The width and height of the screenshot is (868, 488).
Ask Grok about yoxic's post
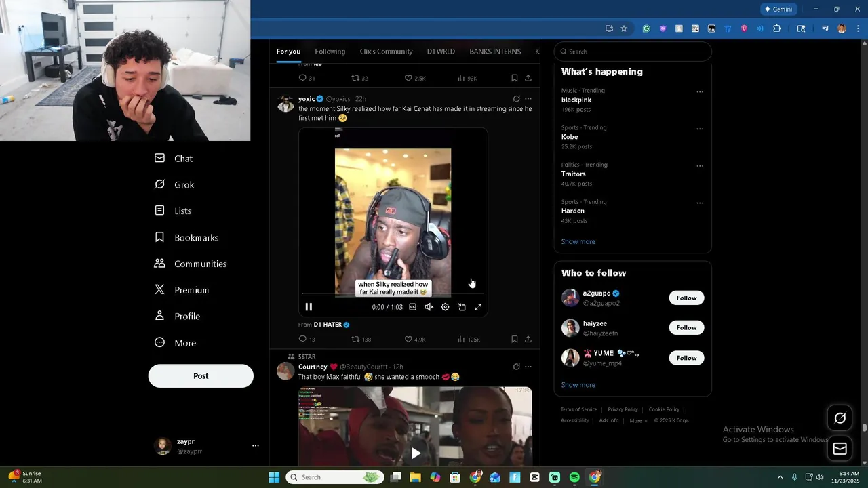516,99
